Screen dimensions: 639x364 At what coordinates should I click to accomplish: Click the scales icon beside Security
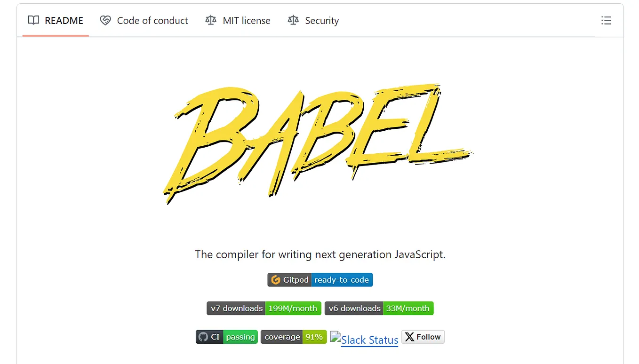pos(292,20)
